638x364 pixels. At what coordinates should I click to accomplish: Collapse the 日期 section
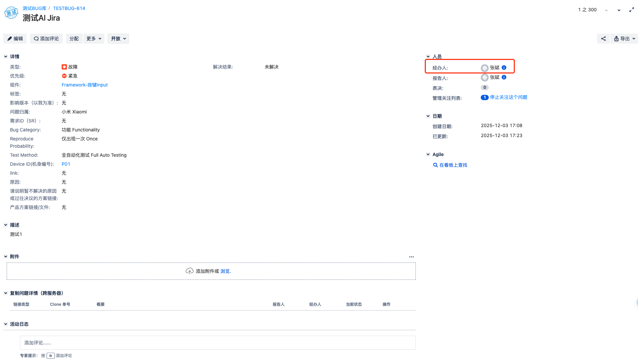coord(428,116)
